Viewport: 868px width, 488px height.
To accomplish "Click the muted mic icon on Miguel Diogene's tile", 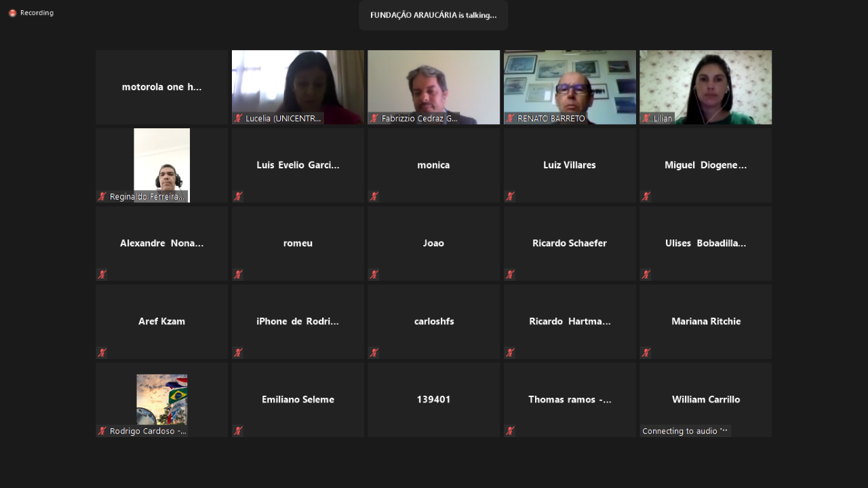I will point(646,196).
